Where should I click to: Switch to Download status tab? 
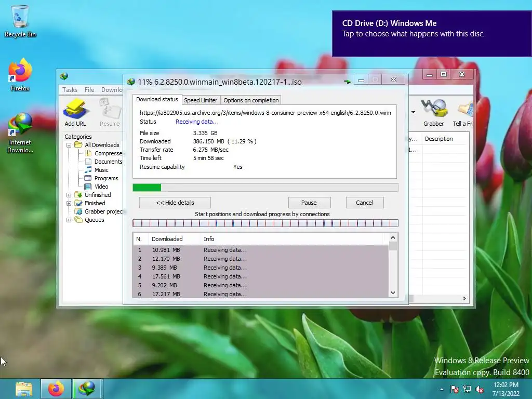[157, 99]
